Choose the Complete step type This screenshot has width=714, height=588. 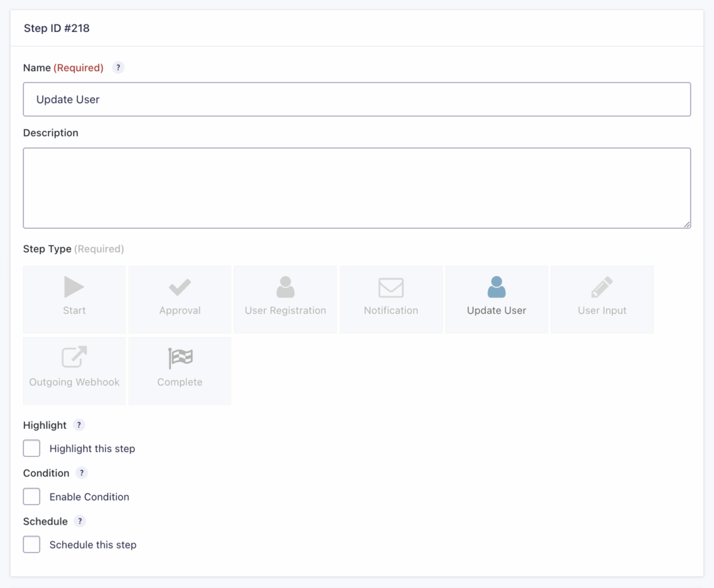point(179,370)
